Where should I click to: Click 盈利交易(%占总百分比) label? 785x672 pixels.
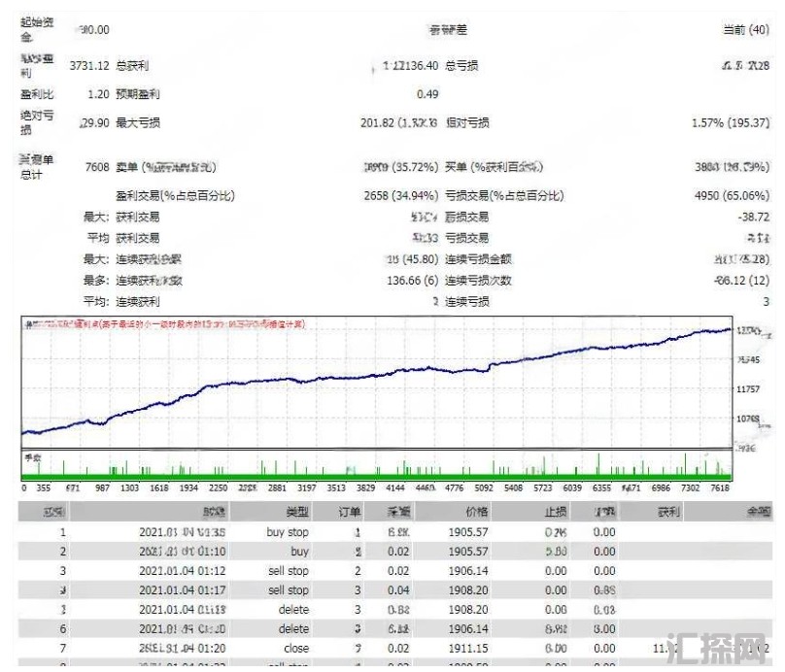pyautogui.click(x=175, y=195)
